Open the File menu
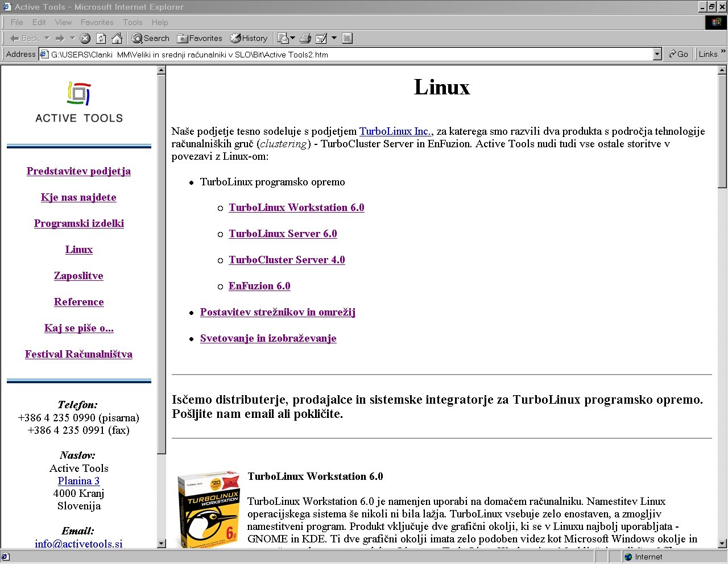This screenshot has width=728, height=564. [x=17, y=22]
